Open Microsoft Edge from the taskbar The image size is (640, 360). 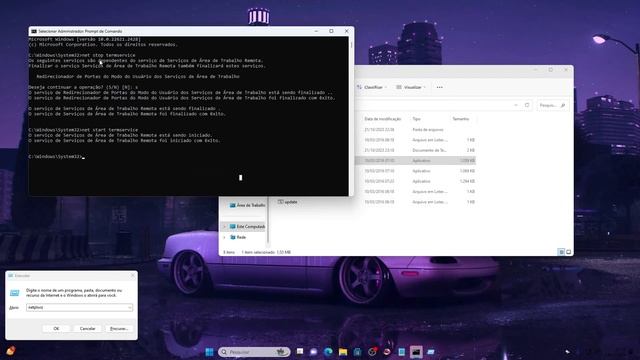point(328,352)
